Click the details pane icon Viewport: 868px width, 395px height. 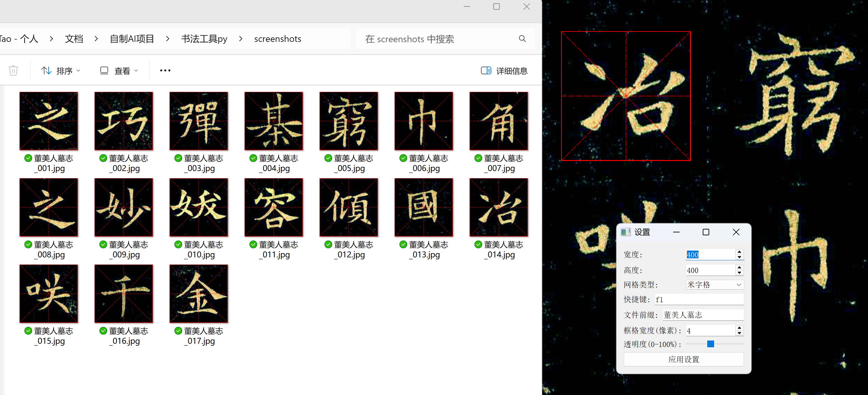(485, 70)
